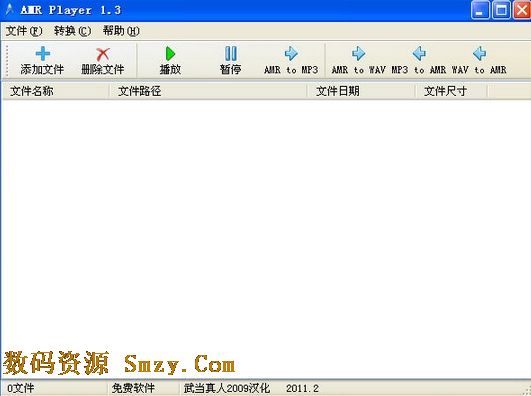Convert with the AMR to MP3 icon
The height and width of the screenshot is (396, 531).
[x=291, y=54]
